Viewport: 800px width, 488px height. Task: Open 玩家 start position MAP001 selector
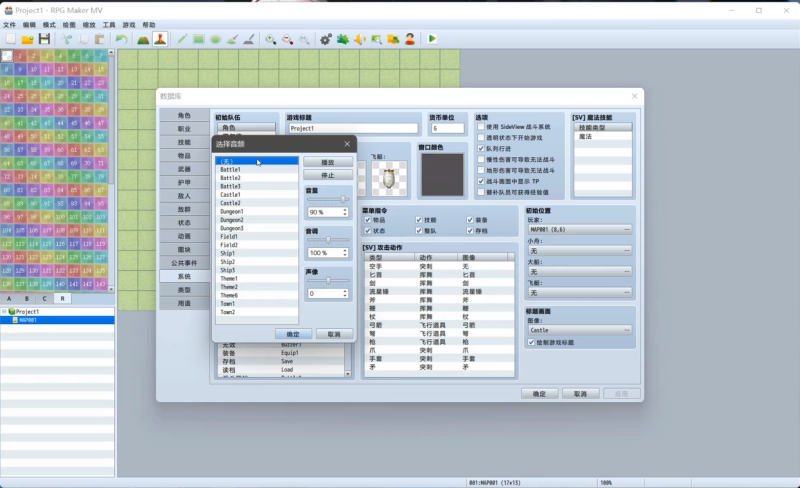pos(580,230)
